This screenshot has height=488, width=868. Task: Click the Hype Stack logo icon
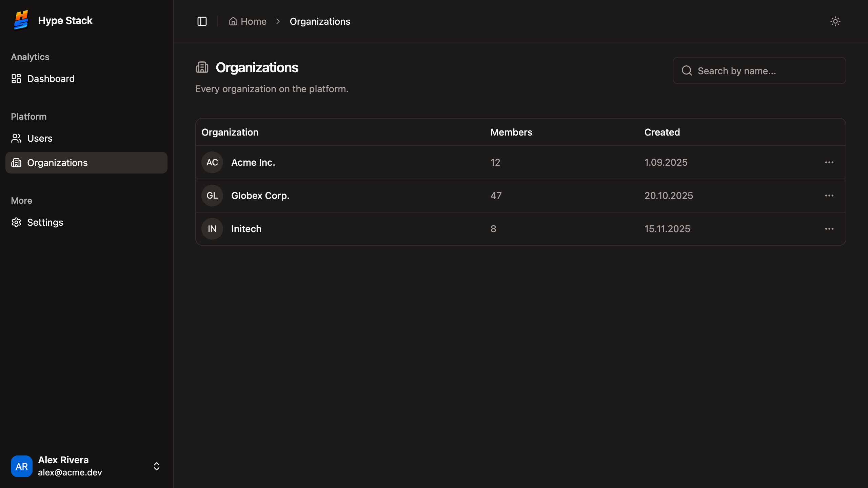[21, 20]
